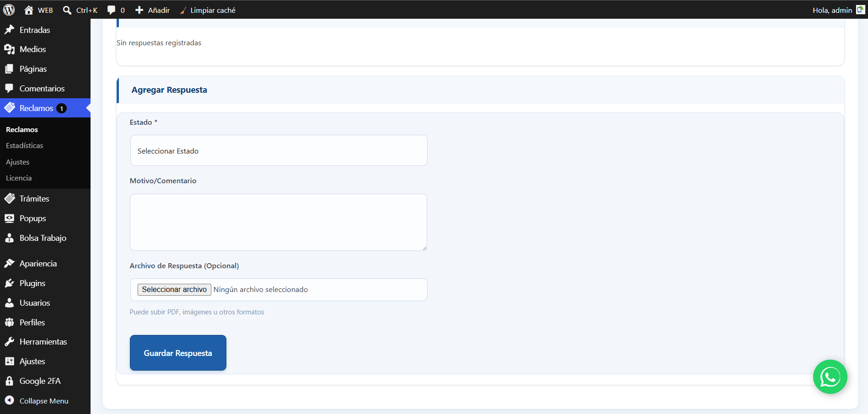
Task: Click the Comentarios speech bubble icon
Action: (10, 88)
